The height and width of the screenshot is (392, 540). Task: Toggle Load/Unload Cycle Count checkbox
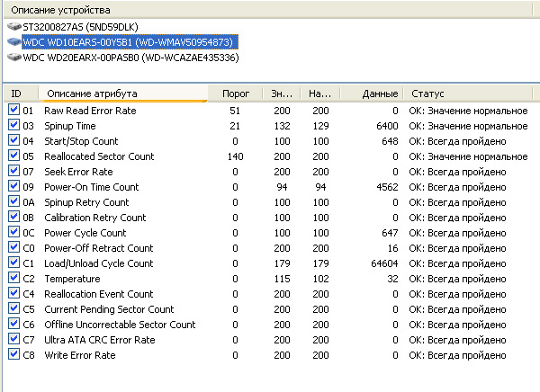pos(13,263)
